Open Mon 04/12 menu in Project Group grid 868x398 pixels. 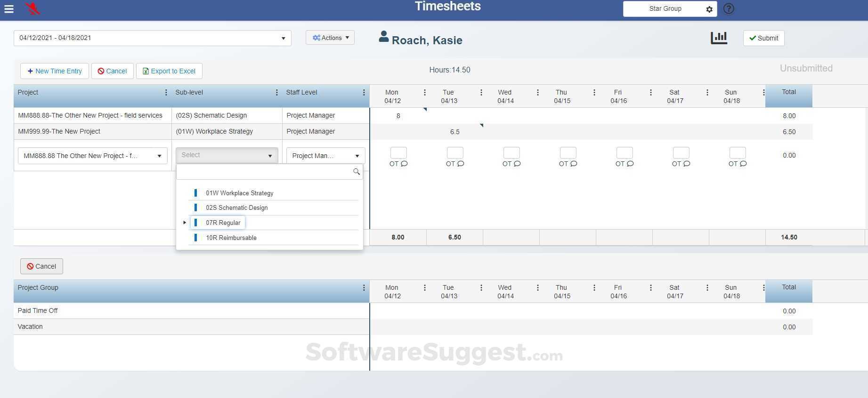point(424,288)
